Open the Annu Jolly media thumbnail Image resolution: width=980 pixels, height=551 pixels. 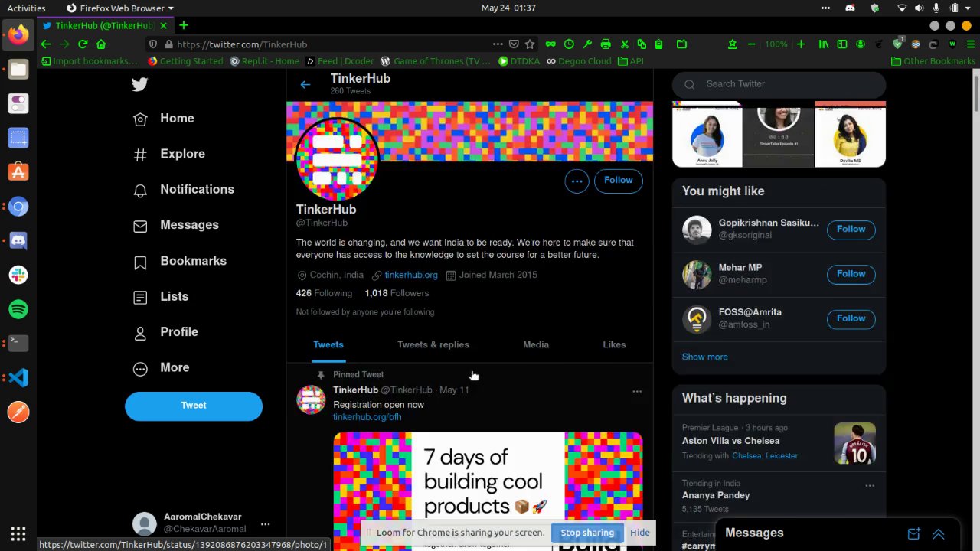tap(707, 134)
